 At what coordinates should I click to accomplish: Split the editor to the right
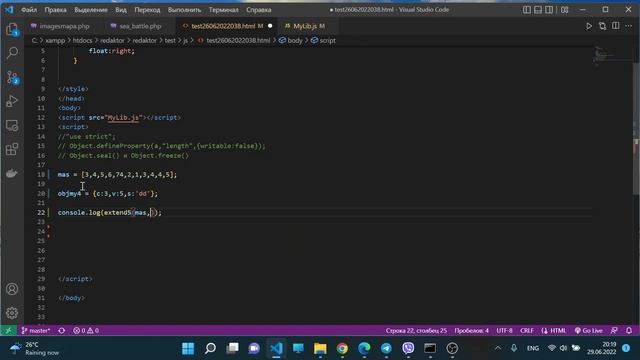(616, 26)
